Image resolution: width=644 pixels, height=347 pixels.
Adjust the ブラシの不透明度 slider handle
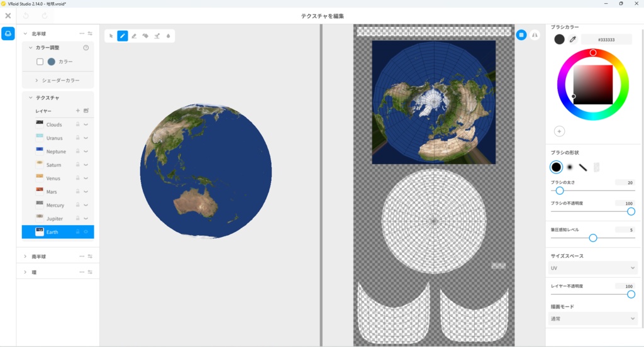pos(631,211)
